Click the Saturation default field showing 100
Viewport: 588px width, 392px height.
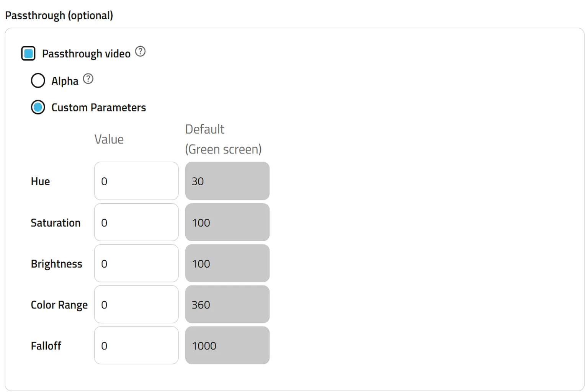click(227, 222)
